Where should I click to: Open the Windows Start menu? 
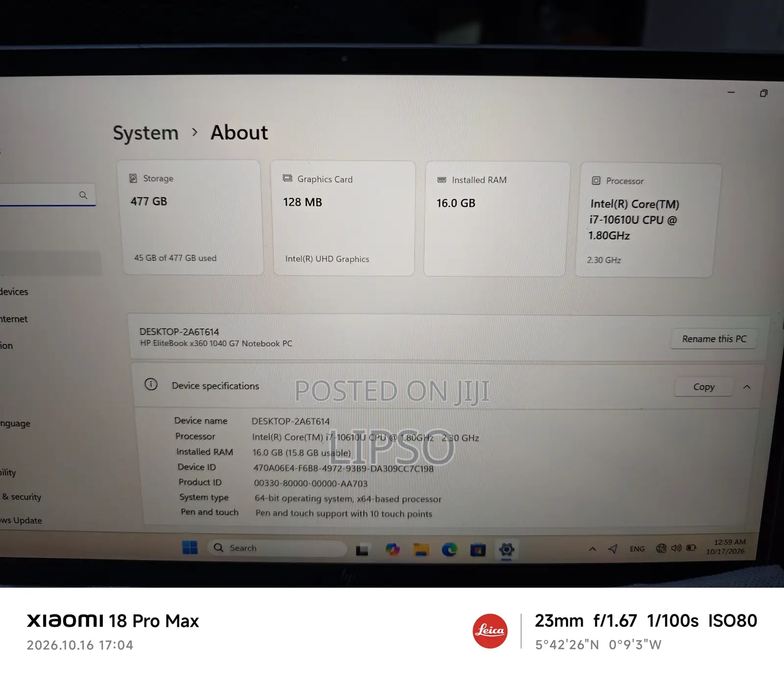(190, 548)
